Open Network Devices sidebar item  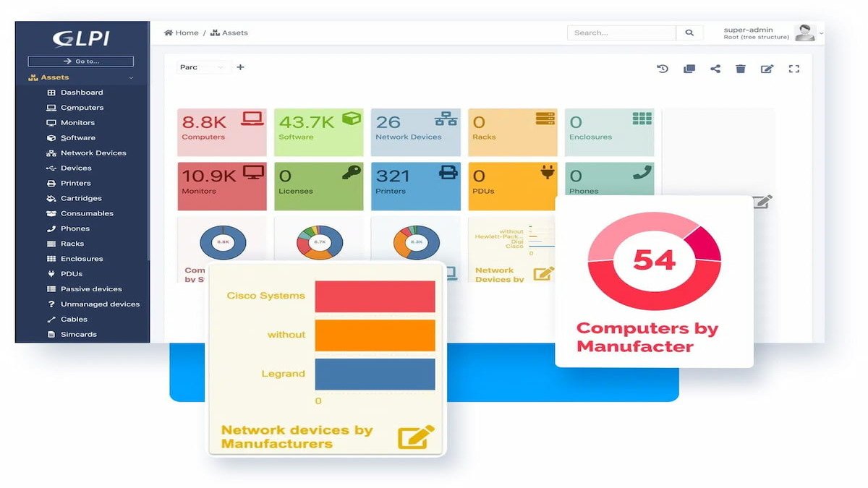93,153
